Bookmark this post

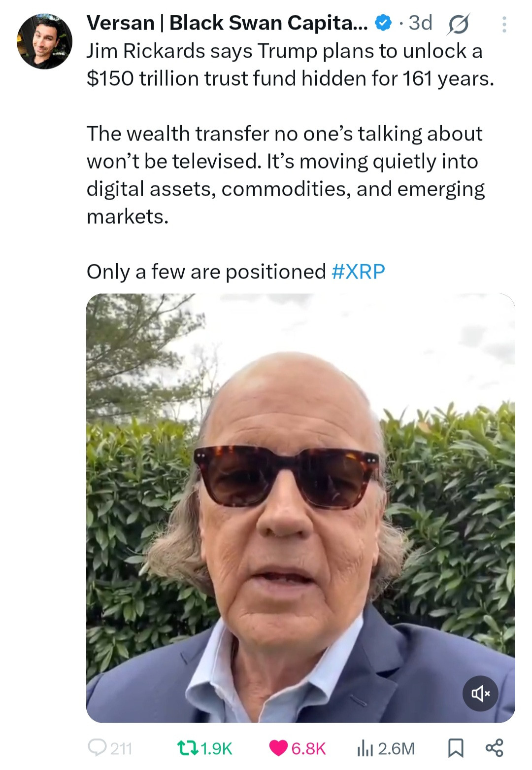click(x=455, y=748)
